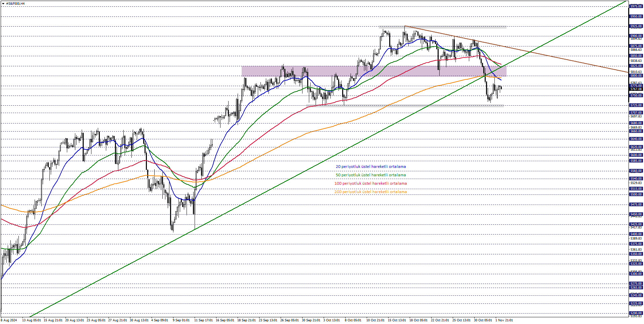Click the 5425.00 horizontal line price label
This screenshot has width=644, height=324.
click(x=636, y=224)
